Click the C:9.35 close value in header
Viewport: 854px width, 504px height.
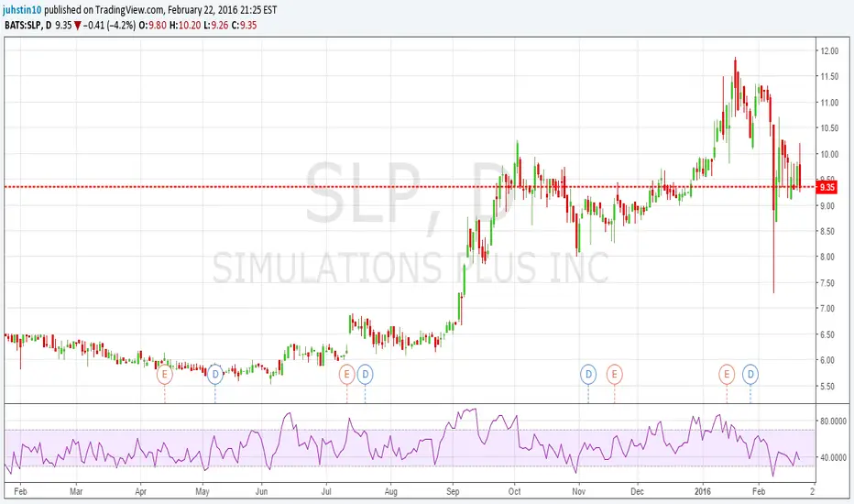pyautogui.click(x=244, y=25)
